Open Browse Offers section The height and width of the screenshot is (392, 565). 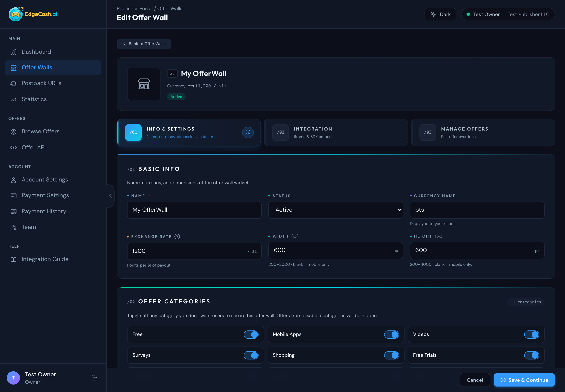pos(53,132)
